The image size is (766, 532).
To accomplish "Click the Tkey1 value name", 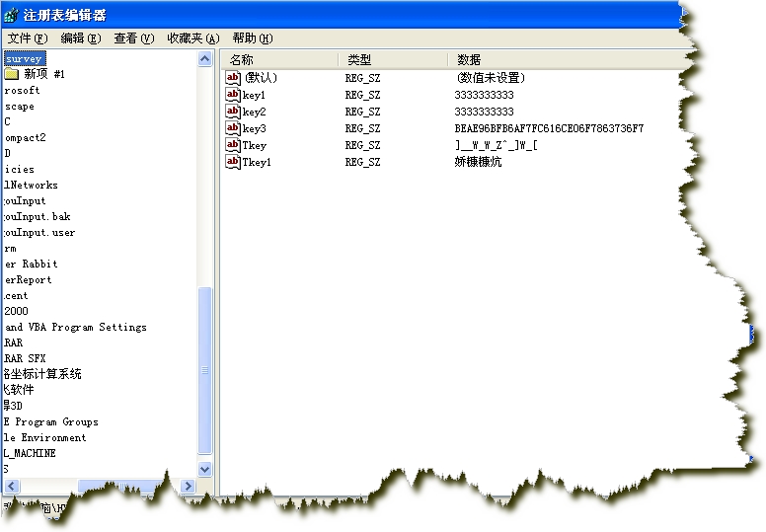I will 257,162.
